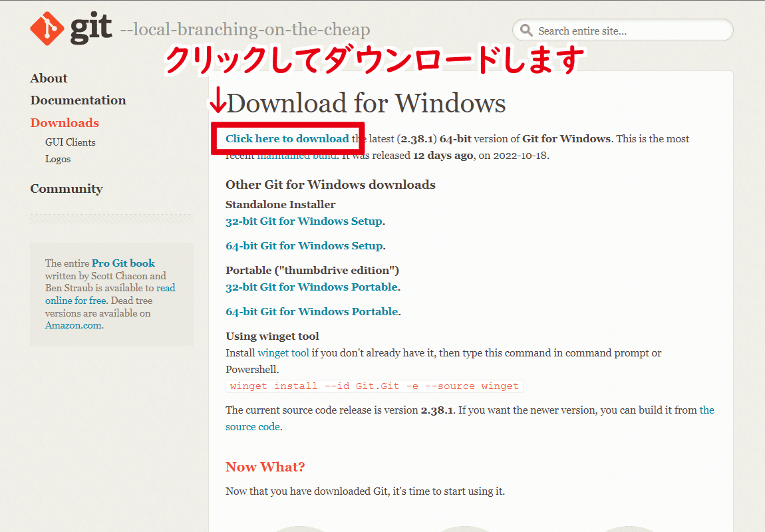Click the "Using winget tool" subheading
Screen dimensions: 765x532
click(x=272, y=336)
